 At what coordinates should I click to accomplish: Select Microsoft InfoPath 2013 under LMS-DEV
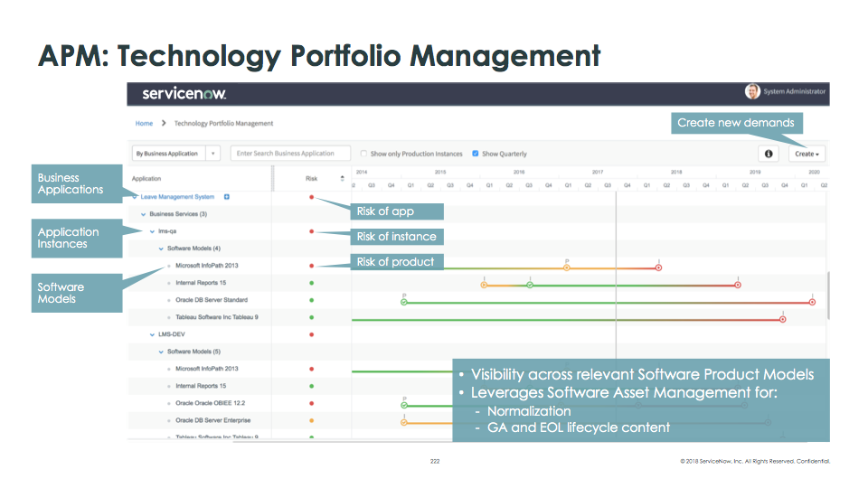tap(206, 369)
